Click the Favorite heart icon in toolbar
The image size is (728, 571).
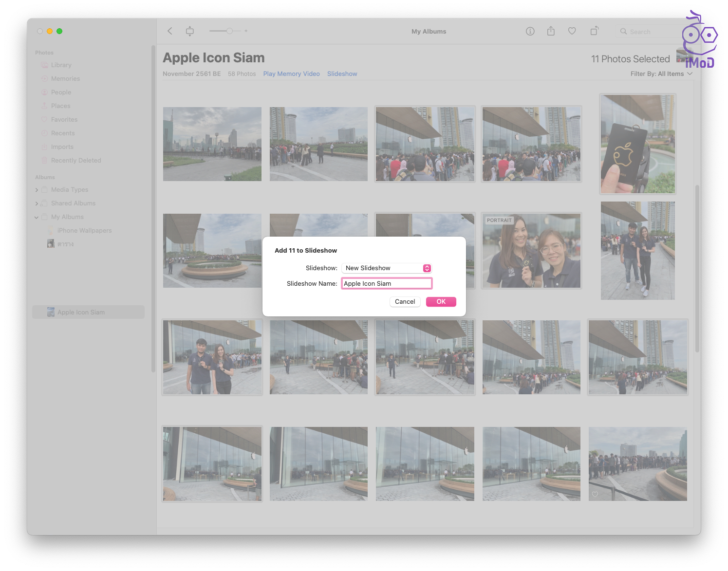click(x=572, y=31)
